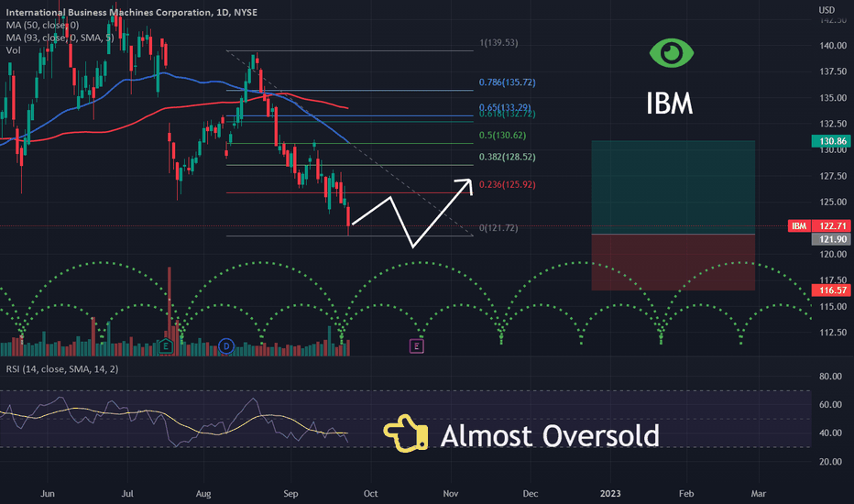Click the 2023 label on time axis
The height and width of the screenshot is (504, 854).
610,493
